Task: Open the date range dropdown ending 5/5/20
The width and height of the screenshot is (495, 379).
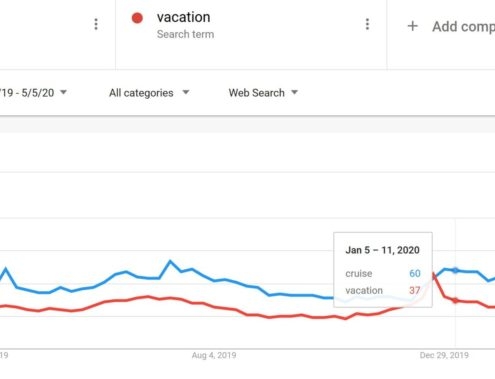Action: [x=33, y=93]
